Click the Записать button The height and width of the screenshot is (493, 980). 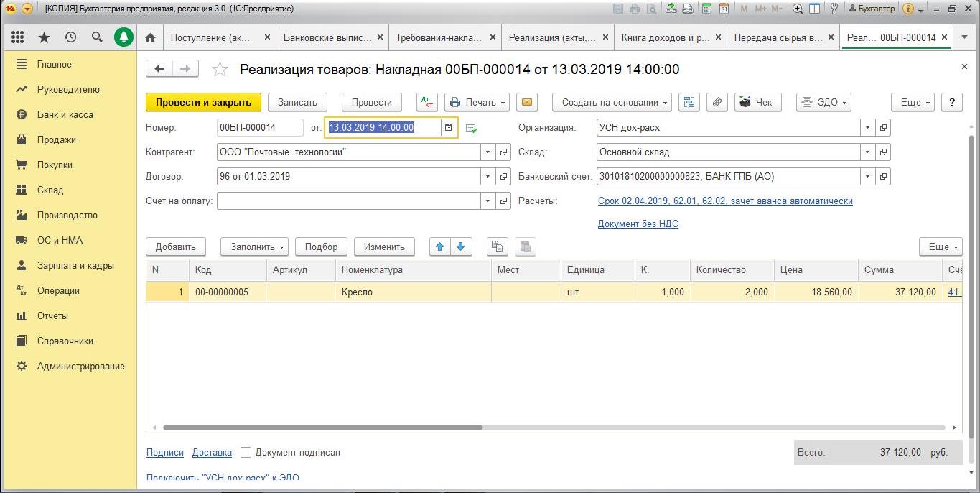297,102
